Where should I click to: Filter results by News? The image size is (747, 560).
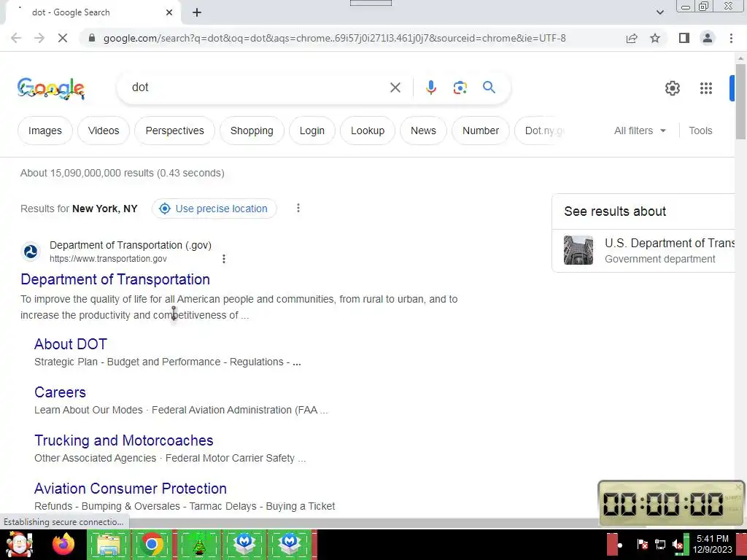(423, 131)
